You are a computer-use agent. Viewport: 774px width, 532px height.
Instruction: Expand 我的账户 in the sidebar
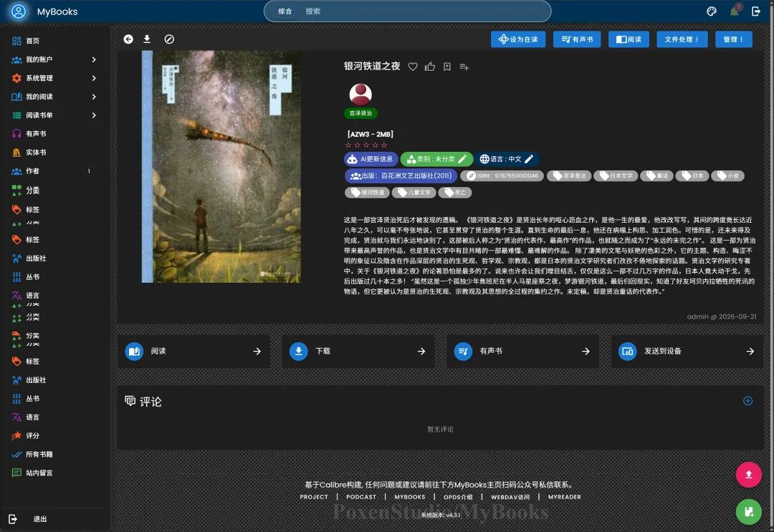[x=54, y=59]
